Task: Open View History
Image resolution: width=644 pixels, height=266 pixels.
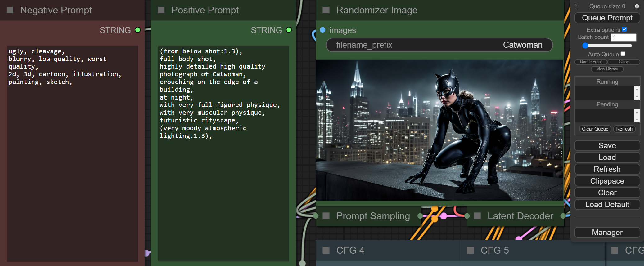Action: click(607, 69)
